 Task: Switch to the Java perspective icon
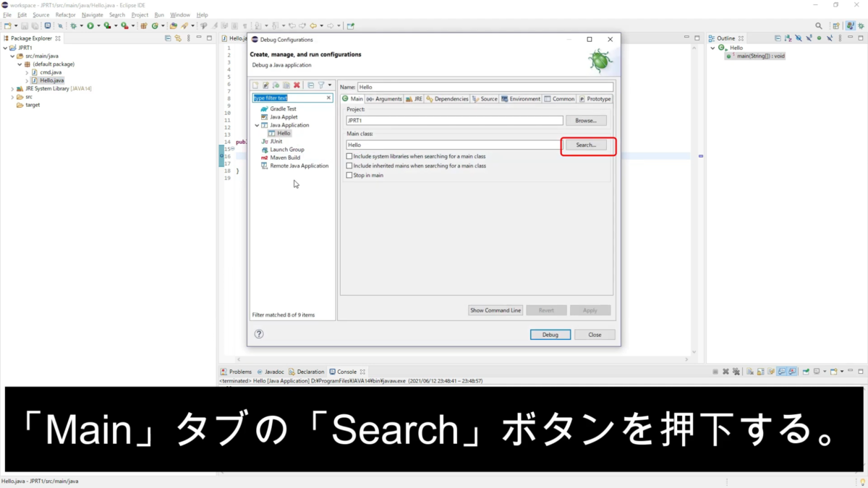[849, 25]
